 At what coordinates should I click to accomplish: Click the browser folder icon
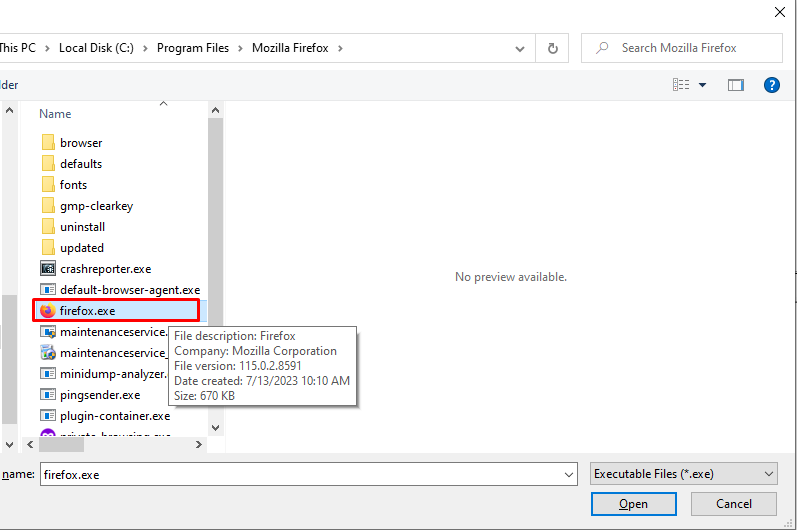point(48,142)
